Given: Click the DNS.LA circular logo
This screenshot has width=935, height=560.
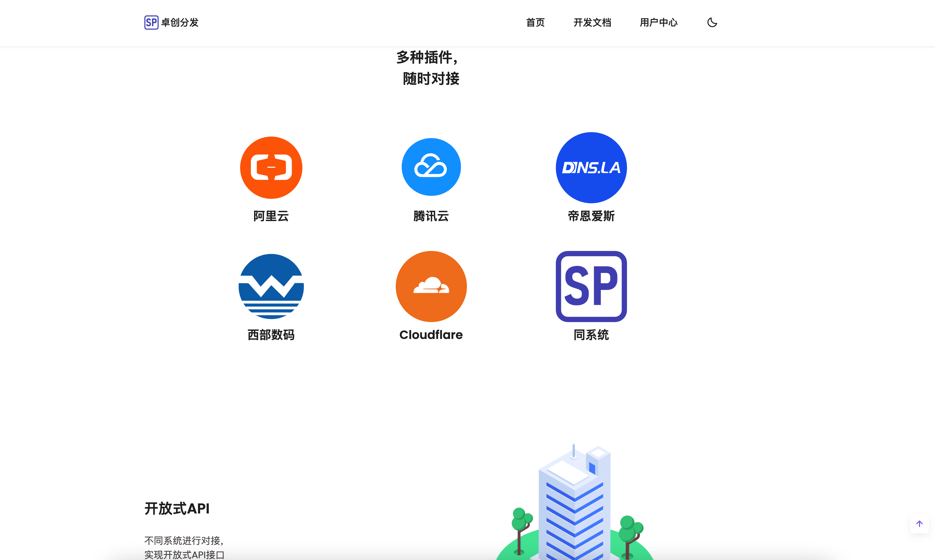Looking at the screenshot, I should (591, 167).
